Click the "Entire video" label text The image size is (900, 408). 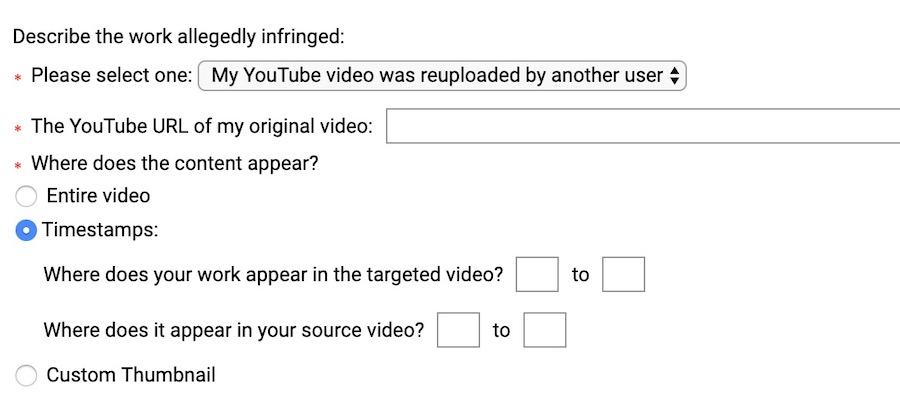coord(98,196)
